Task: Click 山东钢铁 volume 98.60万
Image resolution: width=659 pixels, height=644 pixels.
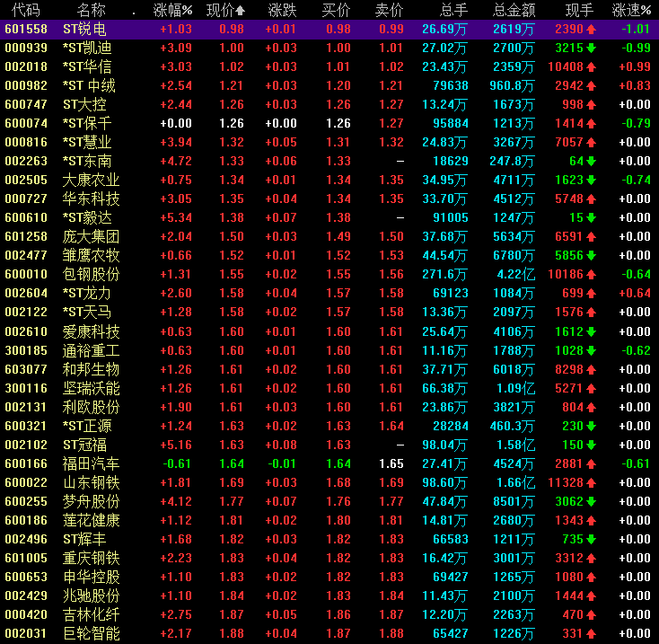Action: (x=444, y=482)
